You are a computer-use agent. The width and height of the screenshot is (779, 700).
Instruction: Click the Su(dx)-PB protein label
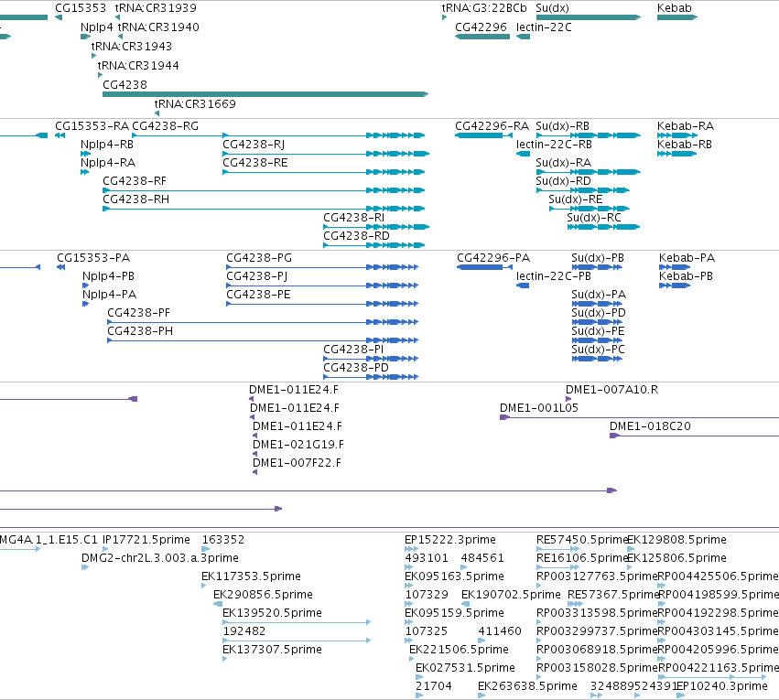click(x=598, y=258)
